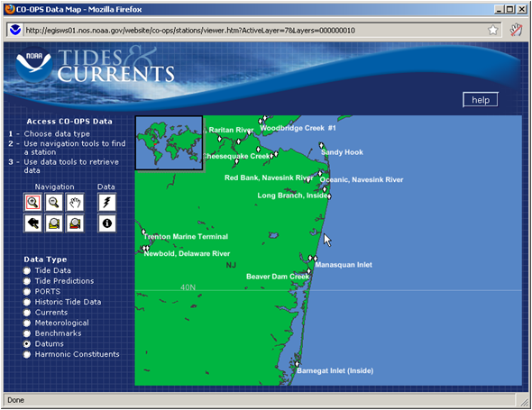Click the red zoom extent icon
Screen dimensions: 532x410
pyautogui.click(x=75, y=223)
